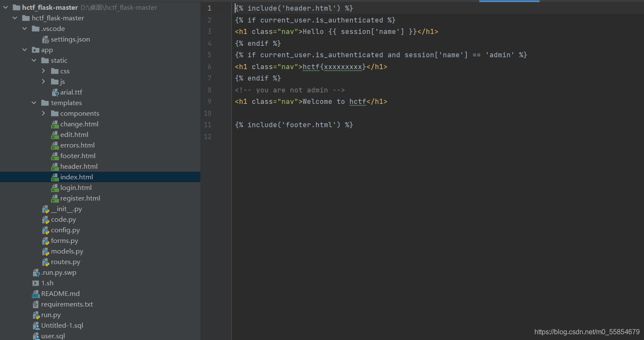This screenshot has height=340, width=644.
Task: Click the errors.html file icon
Action: (55, 145)
